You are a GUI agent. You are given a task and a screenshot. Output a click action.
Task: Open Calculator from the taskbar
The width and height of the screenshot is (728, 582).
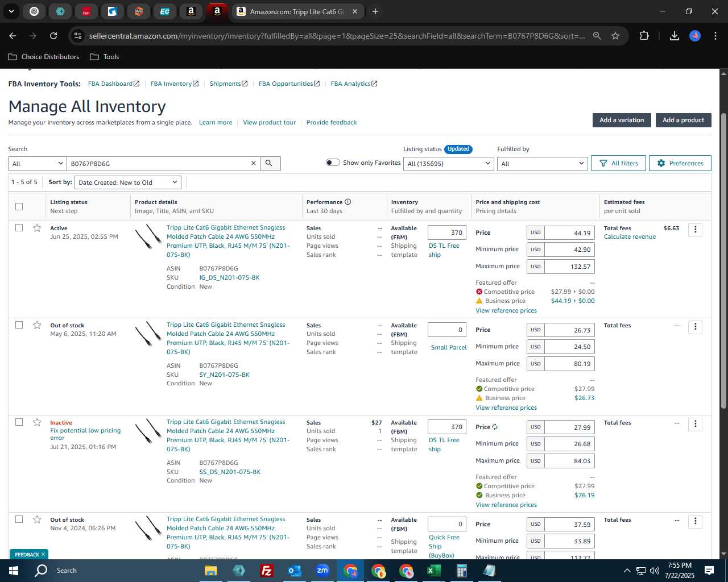tap(461, 571)
